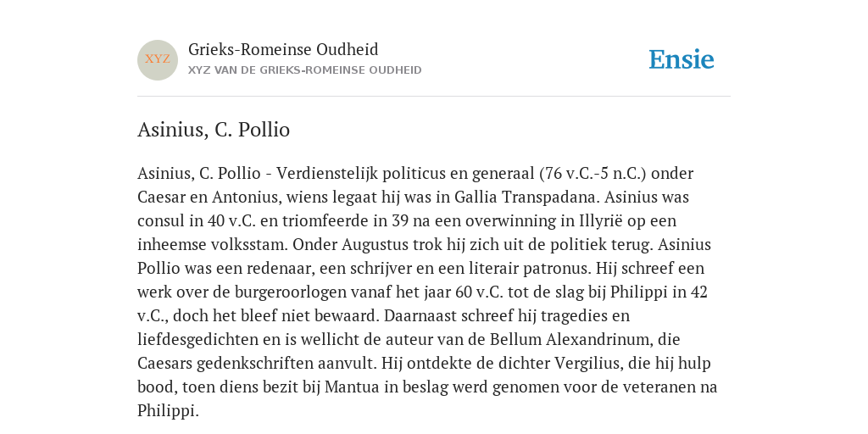Screen dimensions: 868x434
Task: Open the Ensie logo link
Action: coord(682,59)
